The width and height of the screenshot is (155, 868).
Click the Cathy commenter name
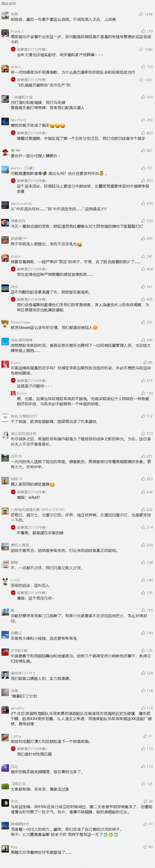click(16, 736)
